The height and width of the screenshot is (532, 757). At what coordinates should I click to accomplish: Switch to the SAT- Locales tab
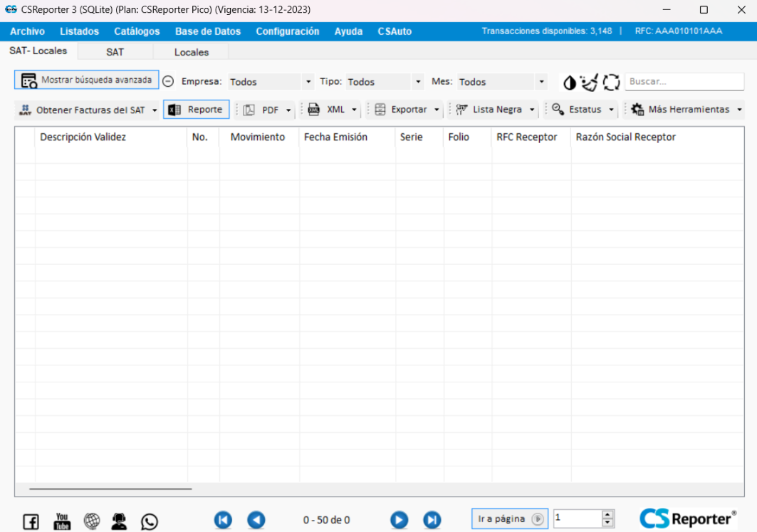38,51
